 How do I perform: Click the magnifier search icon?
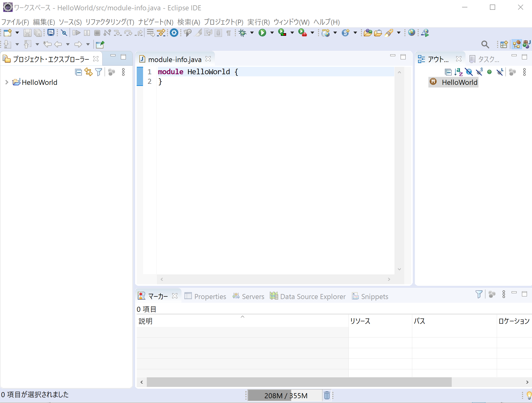coord(485,44)
